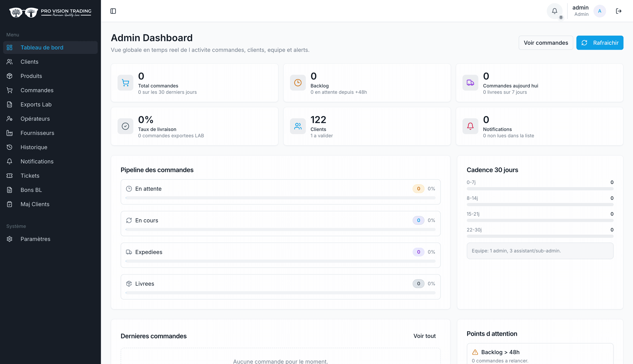Click the truck icon on Commandes aujourd hui card

[x=470, y=83]
